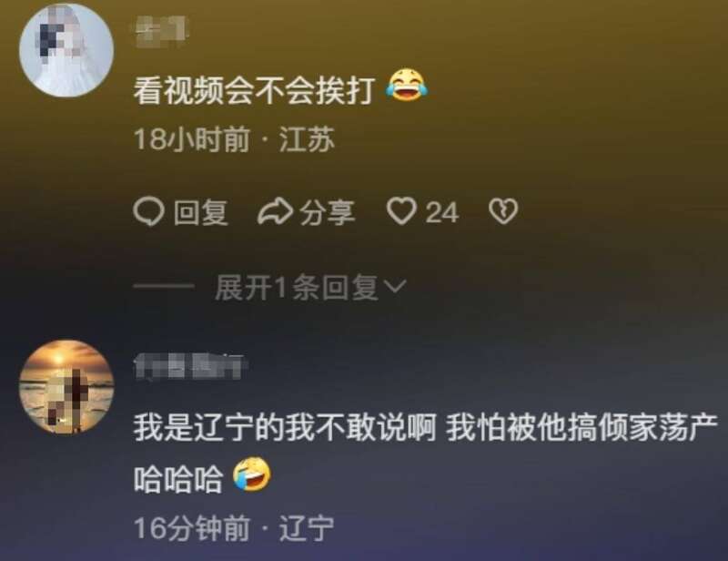Click the crying-laughing emoji in first comment
728x561 pixels.
pyautogui.click(x=407, y=85)
